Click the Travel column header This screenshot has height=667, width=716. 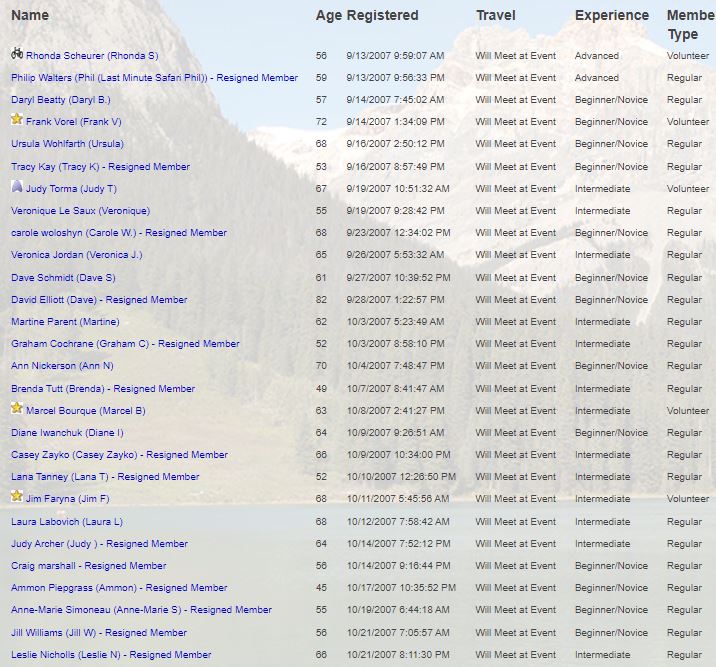pyautogui.click(x=496, y=15)
